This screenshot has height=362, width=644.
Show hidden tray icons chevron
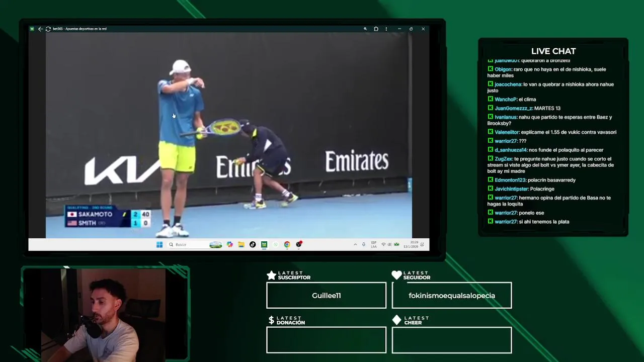point(355,244)
